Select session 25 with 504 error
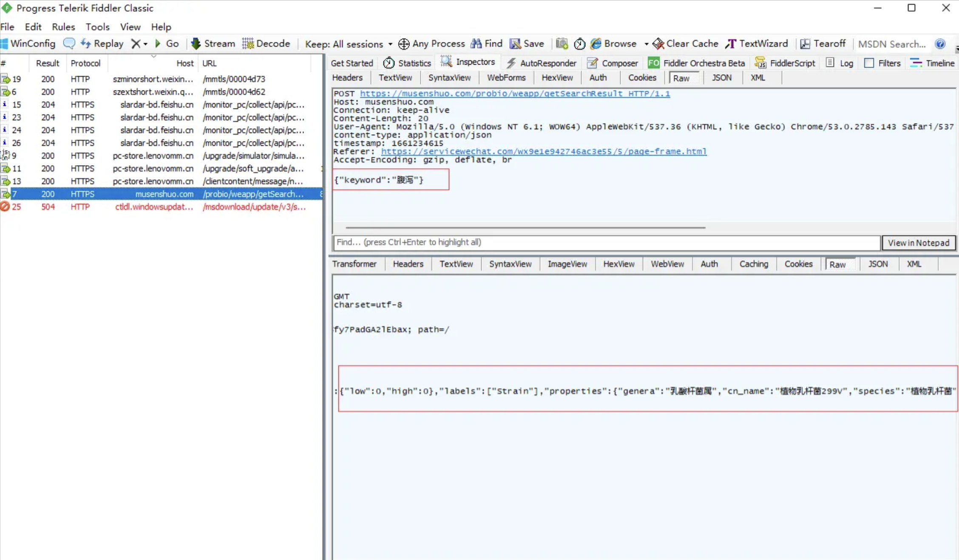 click(162, 206)
